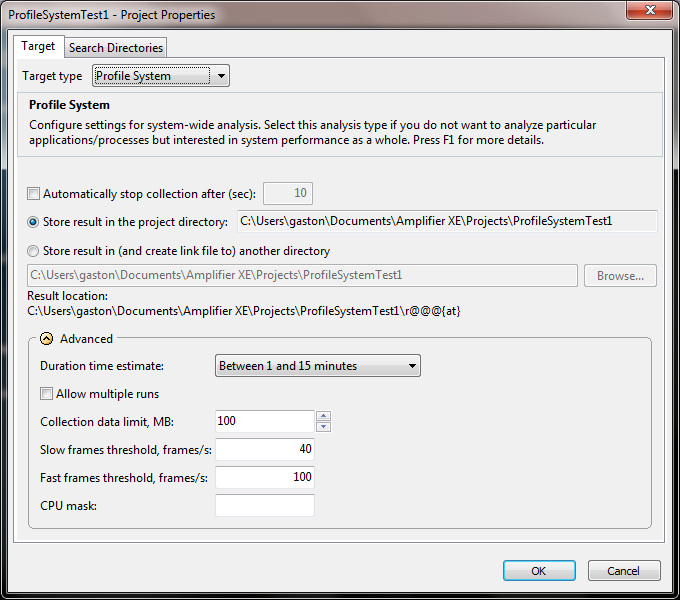Open the Duration time estimate dropdown
The width and height of the screenshot is (680, 600).
pyautogui.click(x=318, y=366)
